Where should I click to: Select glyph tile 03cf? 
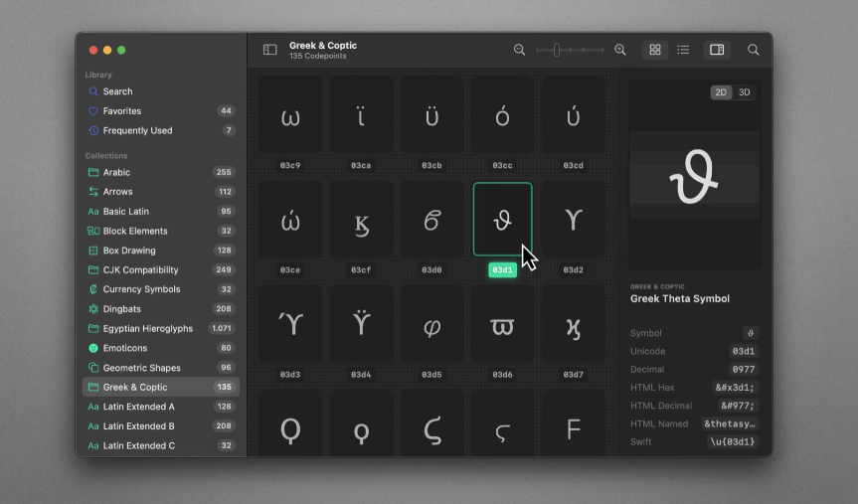click(x=361, y=220)
